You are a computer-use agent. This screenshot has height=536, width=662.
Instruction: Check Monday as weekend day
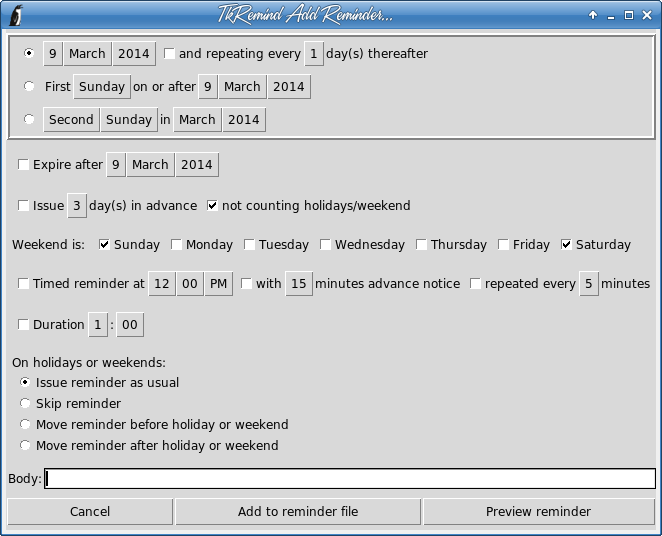(176, 244)
